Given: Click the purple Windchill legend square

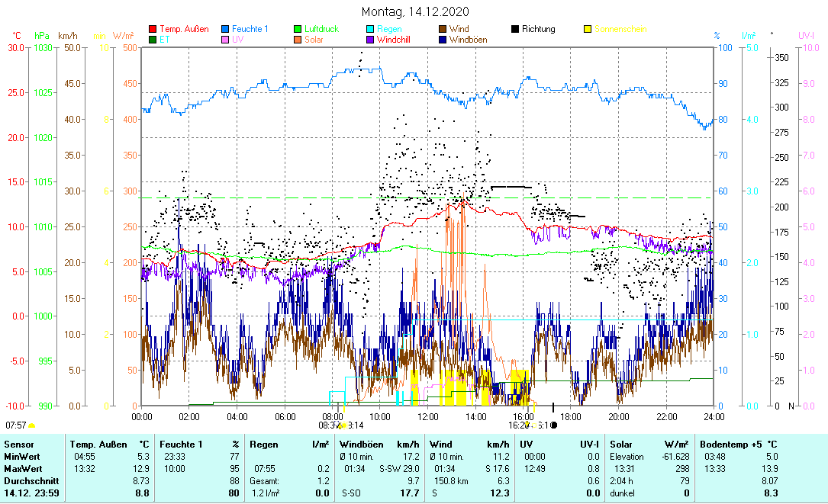Looking at the screenshot, I should [x=370, y=40].
